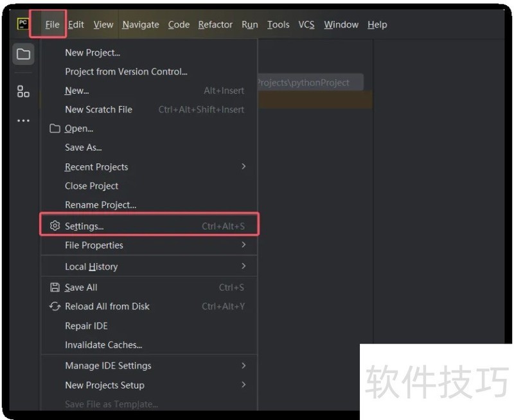The width and height of the screenshot is (514, 420).
Task: Expand the File Properties submenu arrow
Action: 244,245
